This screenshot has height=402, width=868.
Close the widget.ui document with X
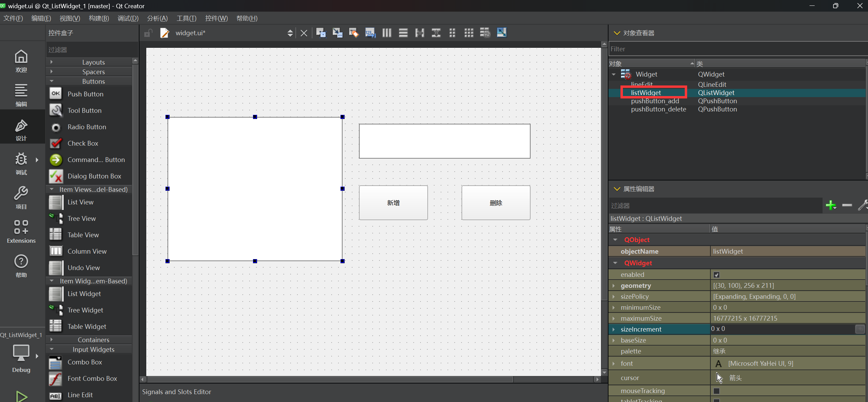tap(304, 33)
